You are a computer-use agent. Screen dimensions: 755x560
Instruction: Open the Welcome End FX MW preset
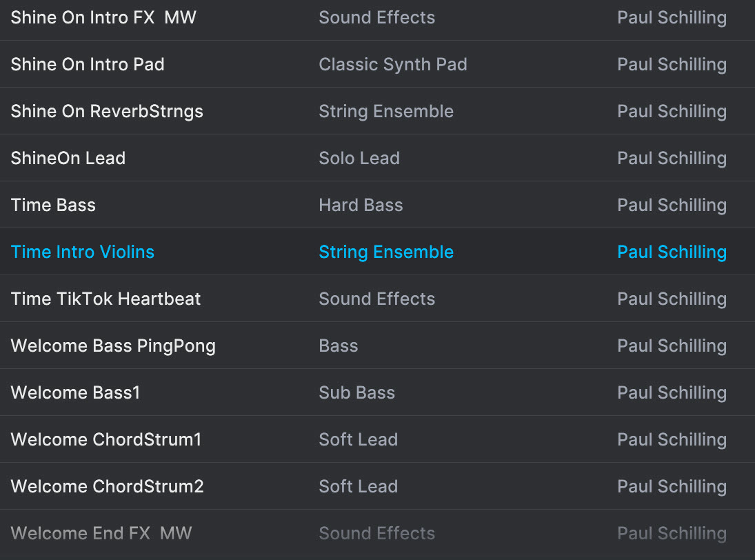tap(378, 534)
